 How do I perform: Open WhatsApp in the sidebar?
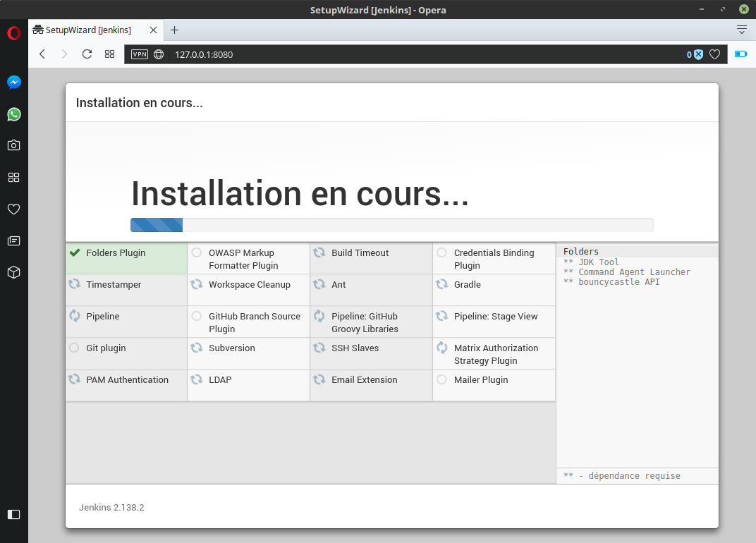[13, 114]
